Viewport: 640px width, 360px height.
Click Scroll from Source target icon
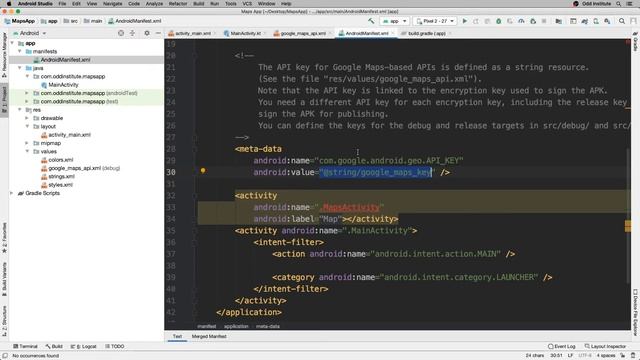[x=121, y=33]
